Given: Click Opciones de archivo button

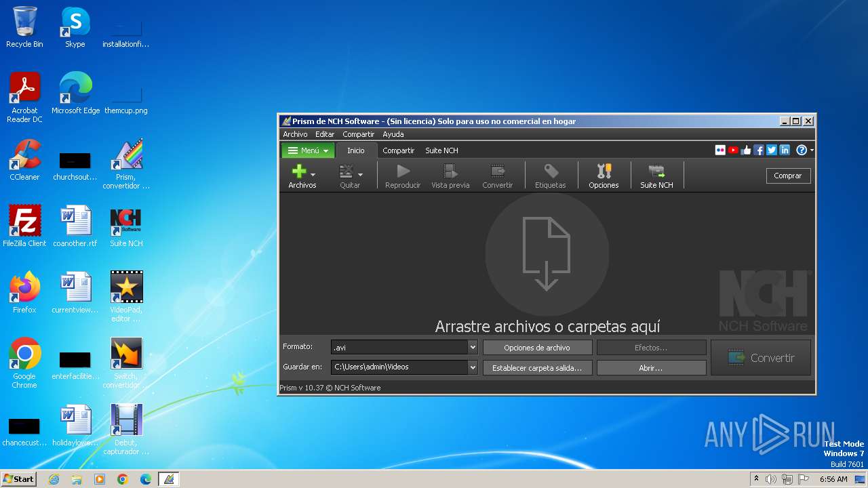Looking at the screenshot, I should [x=537, y=348].
